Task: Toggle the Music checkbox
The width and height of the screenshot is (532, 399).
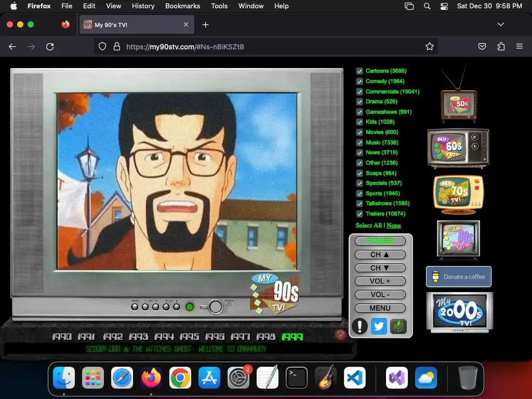Action: pyautogui.click(x=360, y=142)
